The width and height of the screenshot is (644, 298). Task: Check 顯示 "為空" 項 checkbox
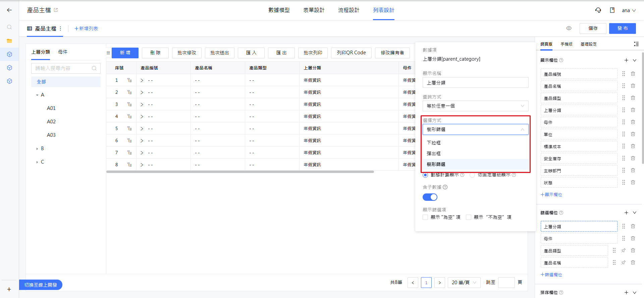(425, 217)
